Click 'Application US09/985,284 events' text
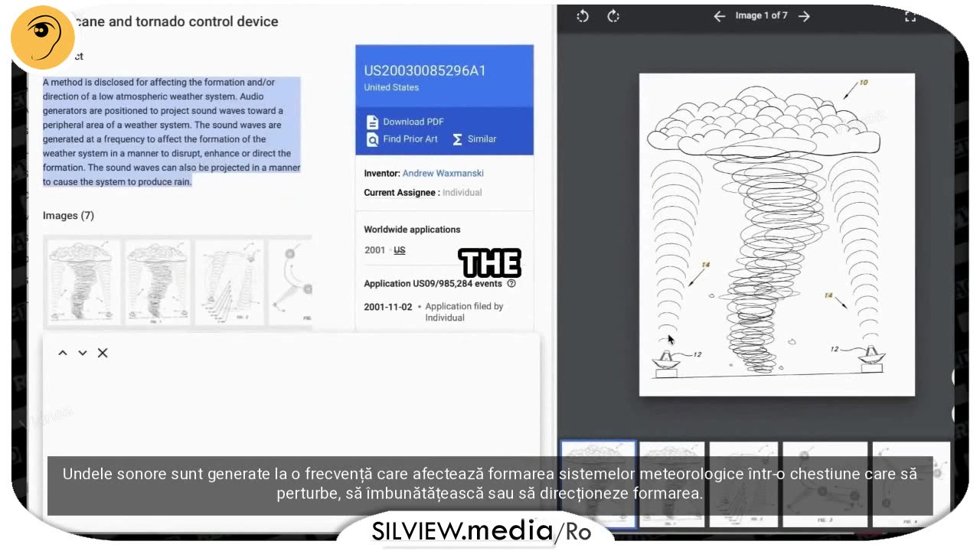 pos(433,283)
